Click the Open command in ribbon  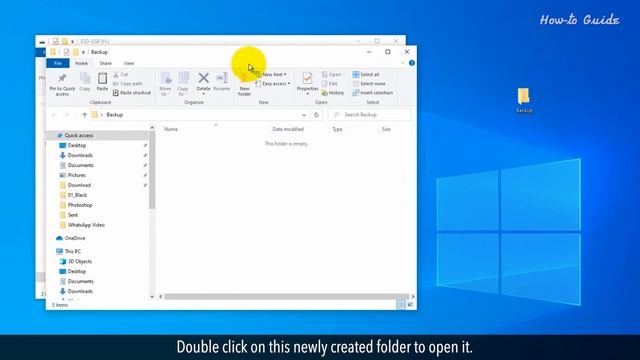click(333, 75)
